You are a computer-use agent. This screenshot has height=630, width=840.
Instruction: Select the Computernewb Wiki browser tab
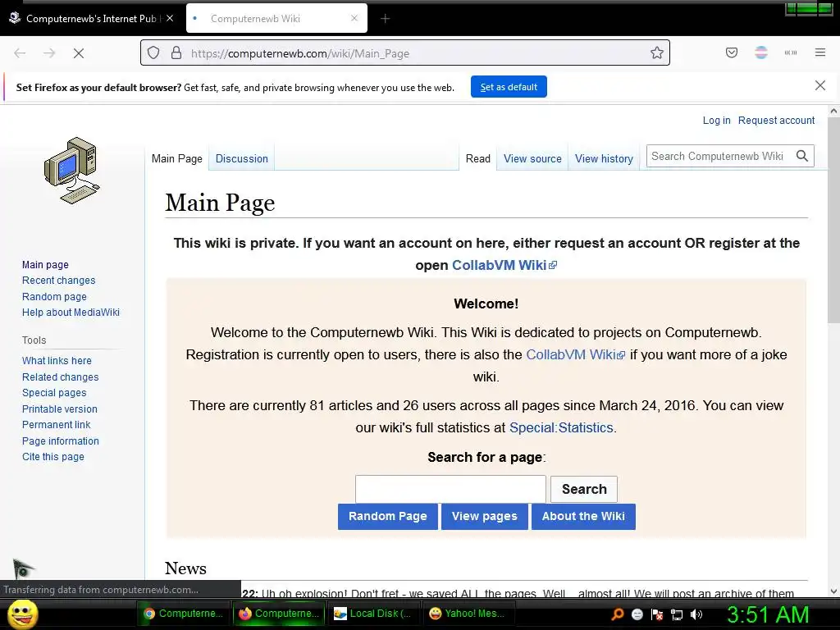coord(276,18)
